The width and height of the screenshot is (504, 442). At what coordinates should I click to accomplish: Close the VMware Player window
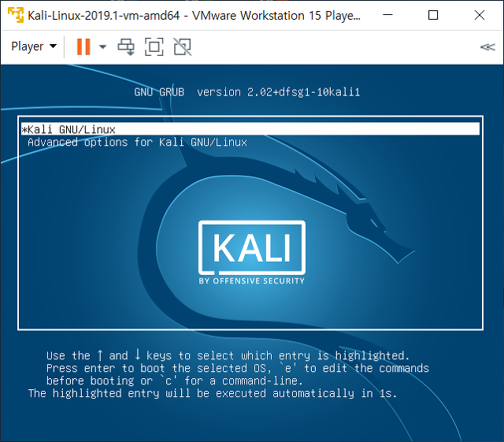click(480, 15)
